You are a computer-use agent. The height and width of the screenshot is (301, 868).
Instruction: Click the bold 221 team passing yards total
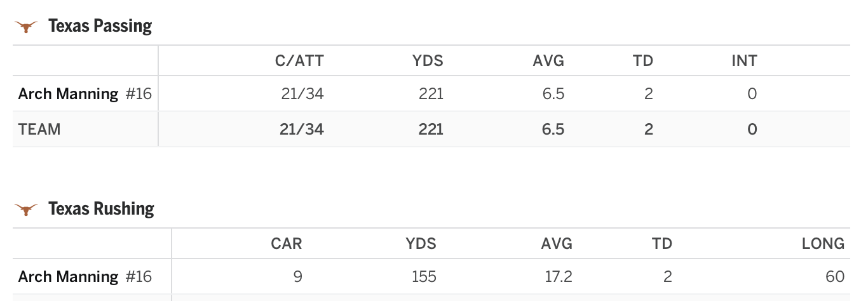click(431, 130)
